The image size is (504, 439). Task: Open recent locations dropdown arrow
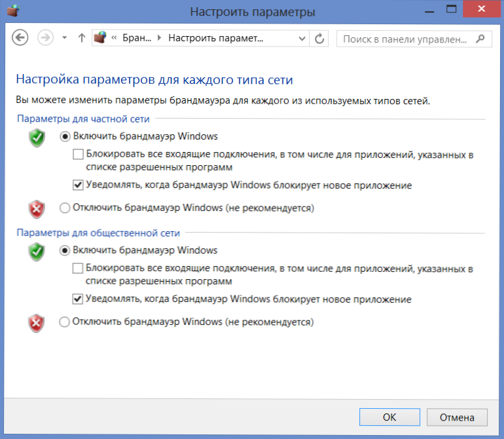point(65,38)
